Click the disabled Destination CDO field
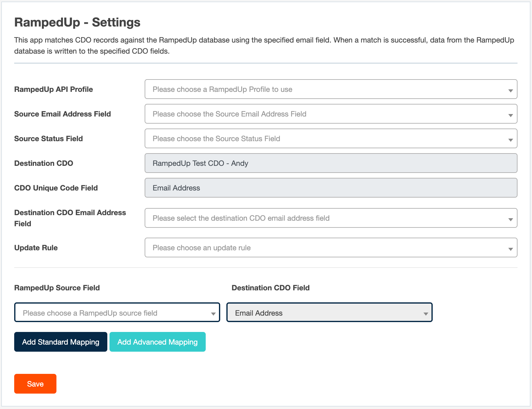This screenshot has height=409, width=532. coord(331,163)
